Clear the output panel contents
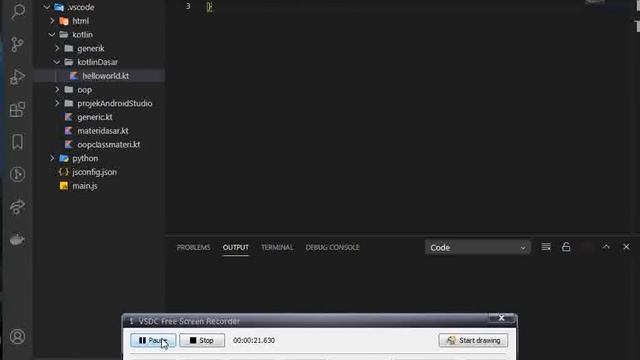The height and width of the screenshot is (360, 640). 546,247
